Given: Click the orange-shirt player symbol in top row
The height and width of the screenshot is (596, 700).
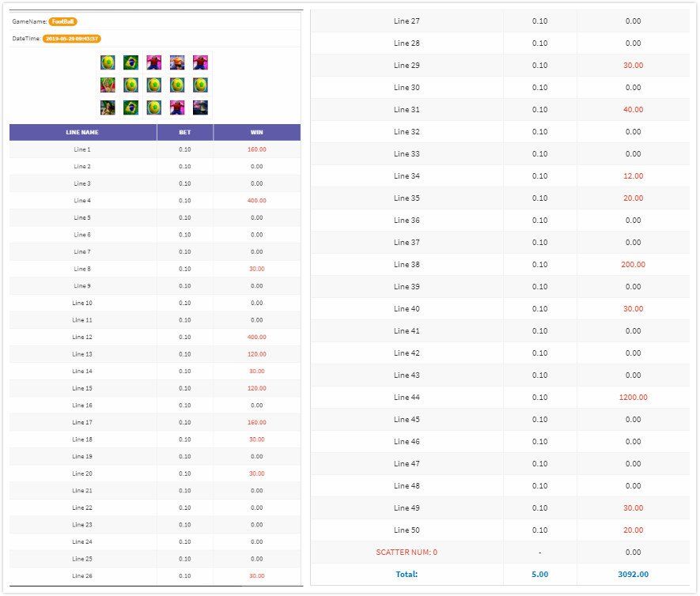Looking at the screenshot, I should tap(177, 62).
